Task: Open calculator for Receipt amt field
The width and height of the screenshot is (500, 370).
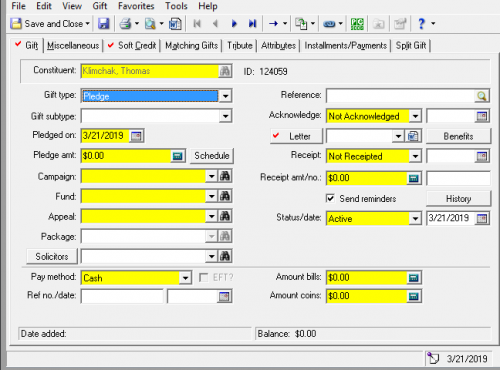Action: coord(414,178)
